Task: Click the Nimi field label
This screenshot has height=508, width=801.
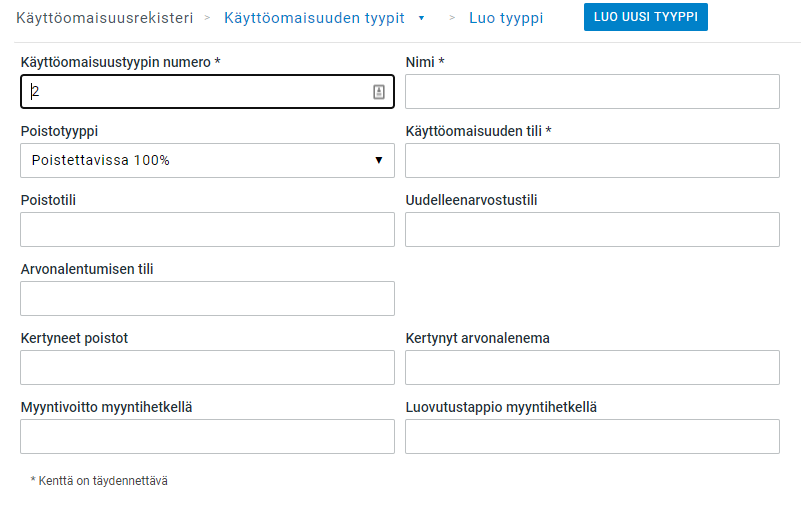Action: point(424,62)
